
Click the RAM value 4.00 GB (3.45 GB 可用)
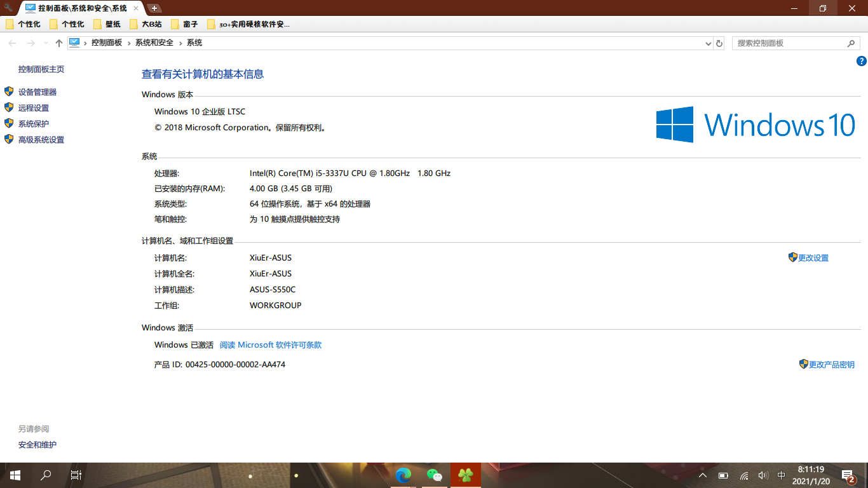point(291,189)
